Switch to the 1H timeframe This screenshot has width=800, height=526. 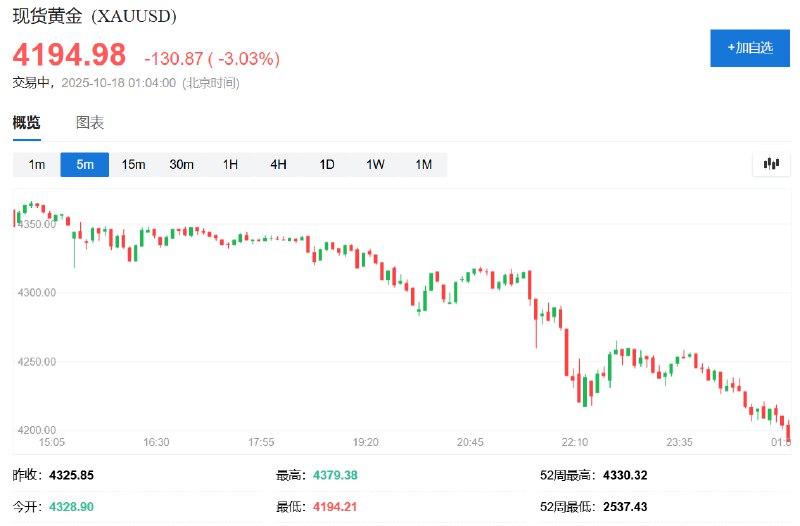230,164
